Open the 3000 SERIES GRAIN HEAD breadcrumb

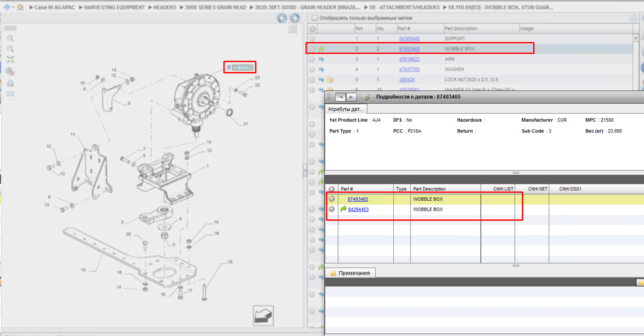(216, 7)
